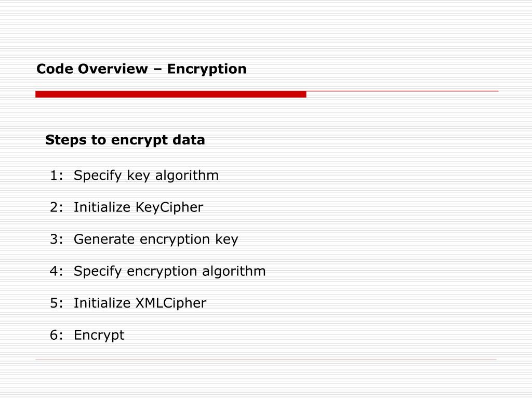Select the "Generate encryption key" step text

pos(156,240)
